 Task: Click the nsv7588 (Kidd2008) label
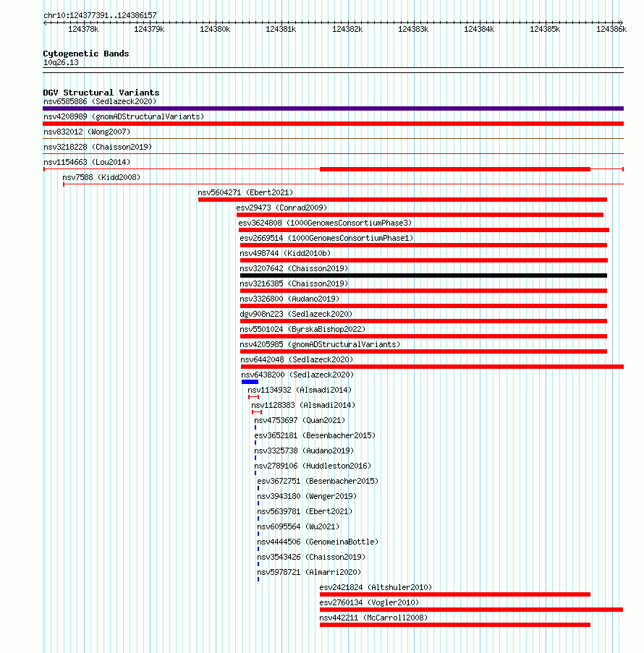coord(101,177)
